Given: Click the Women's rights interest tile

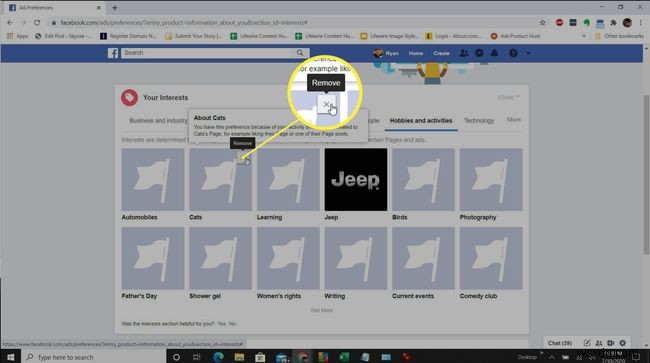Looking at the screenshot, I should [x=288, y=258].
